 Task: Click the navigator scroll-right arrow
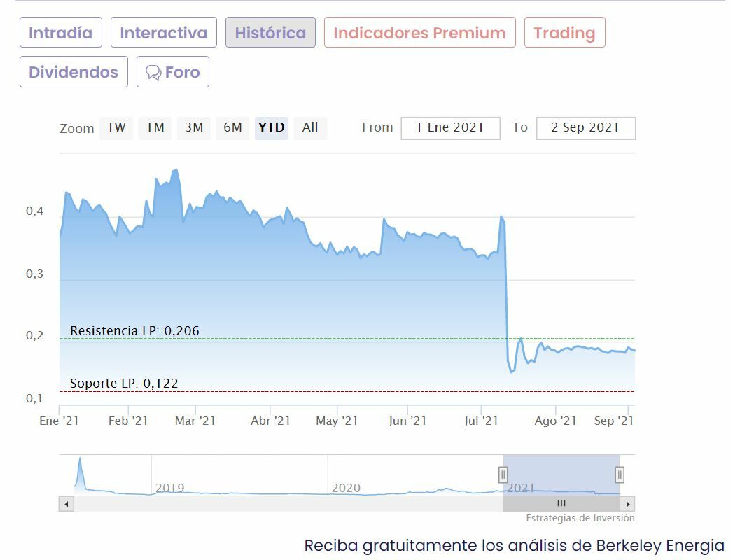pos(627,503)
